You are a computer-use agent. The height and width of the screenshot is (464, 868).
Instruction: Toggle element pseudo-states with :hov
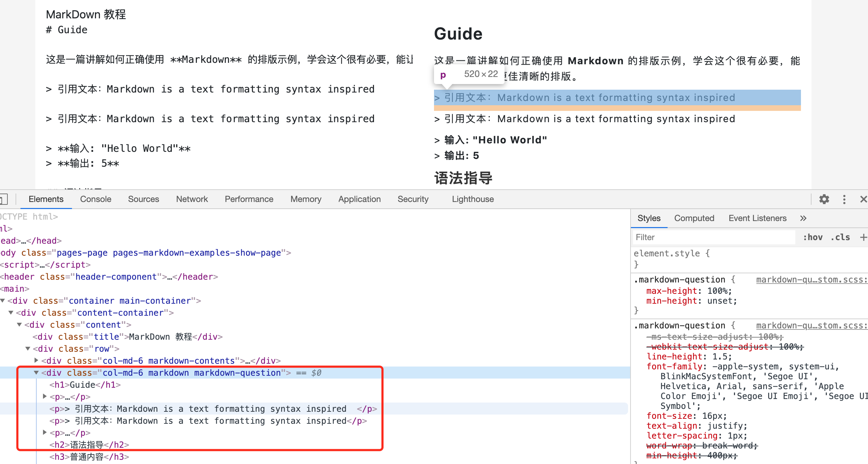(813, 237)
